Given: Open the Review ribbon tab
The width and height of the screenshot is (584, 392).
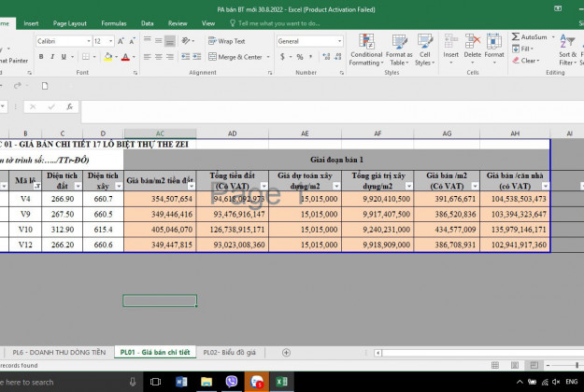Looking at the screenshot, I should (x=178, y=23).
